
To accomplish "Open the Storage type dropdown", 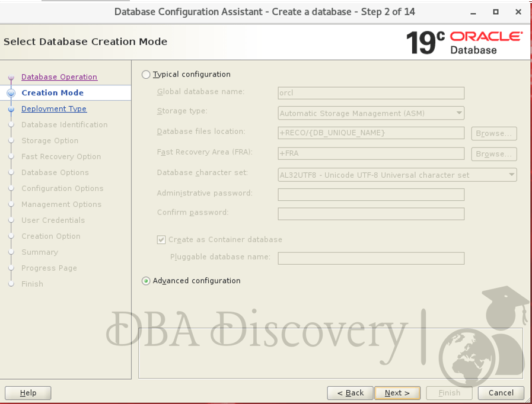I will coord(371,113).
